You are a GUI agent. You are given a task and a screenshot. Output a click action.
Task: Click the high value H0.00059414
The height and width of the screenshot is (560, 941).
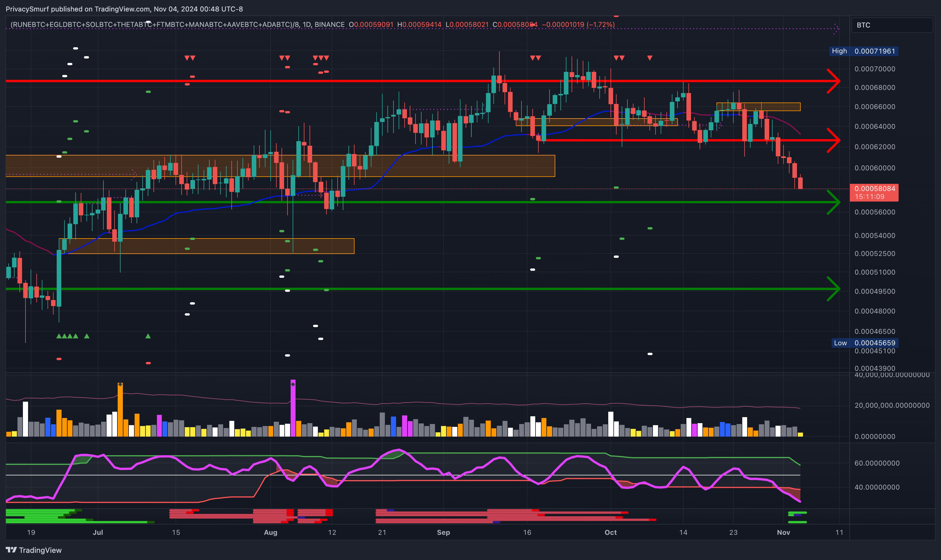pyautogui.click(x=419, y=25)
